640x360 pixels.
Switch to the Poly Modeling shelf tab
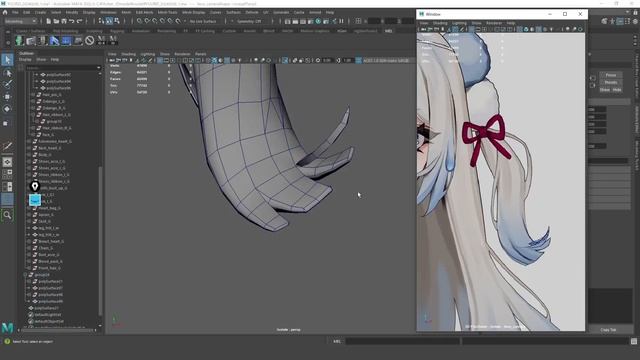pyautogui.click(x=65, y=31)
